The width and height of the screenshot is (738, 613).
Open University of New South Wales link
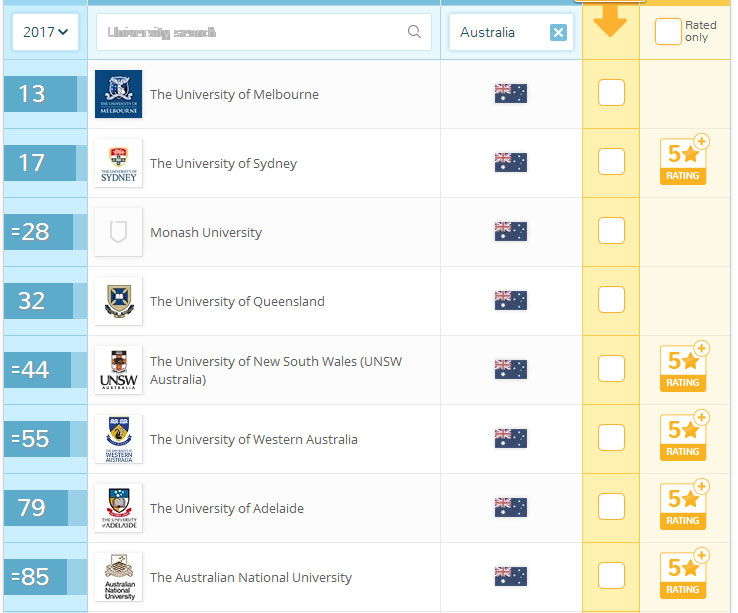pyautogui.click(x=276, y=370)
